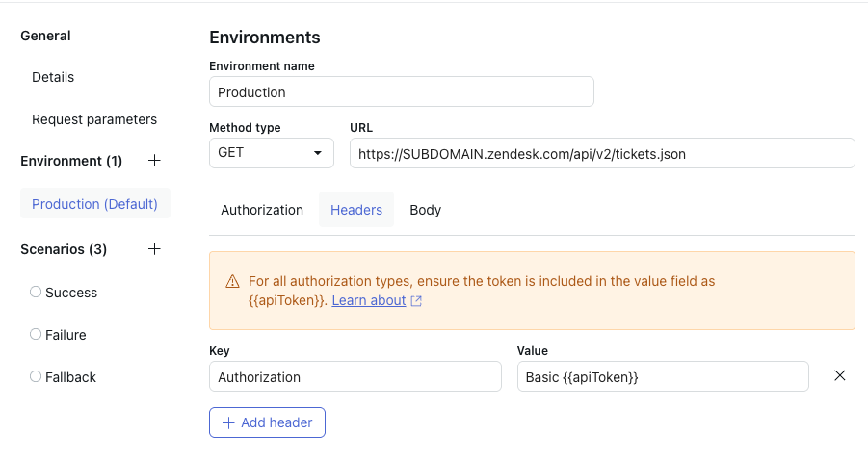Open the Method type GET dropdown
This screenshot has width=868, height=460.
click(x=271, y=153)
